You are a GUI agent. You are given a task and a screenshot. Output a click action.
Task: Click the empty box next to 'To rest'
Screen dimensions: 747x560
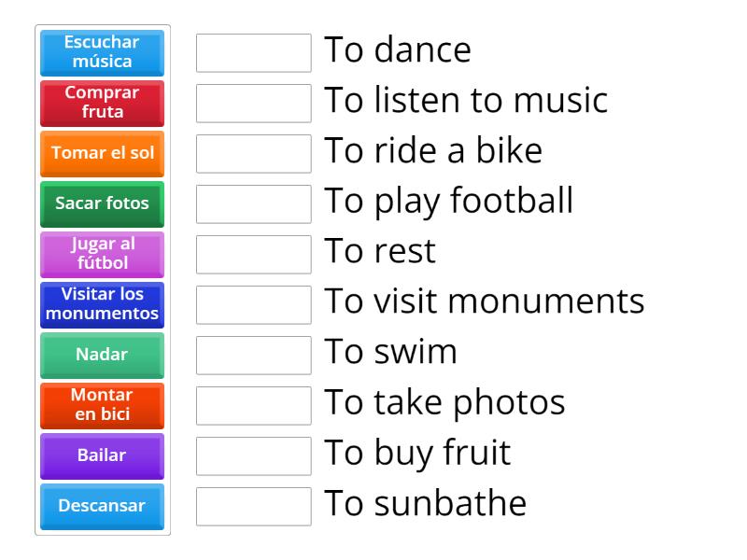253,255
